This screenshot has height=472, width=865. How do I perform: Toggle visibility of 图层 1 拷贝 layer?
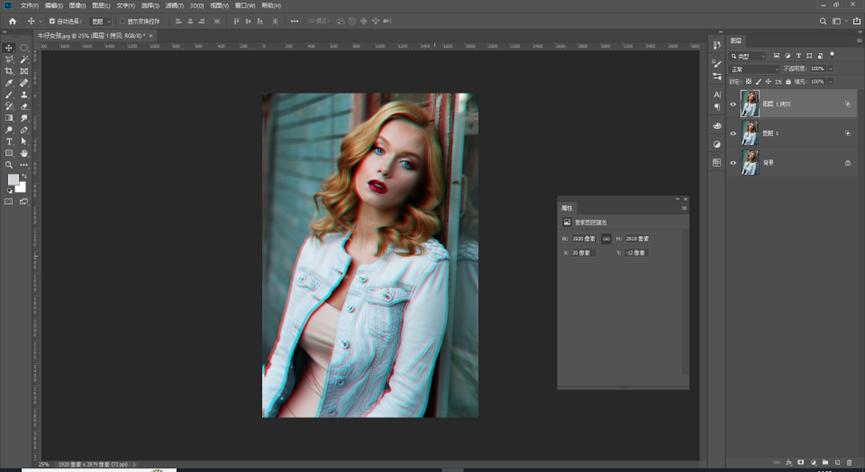pyautogui.click(x=732, y=103)
